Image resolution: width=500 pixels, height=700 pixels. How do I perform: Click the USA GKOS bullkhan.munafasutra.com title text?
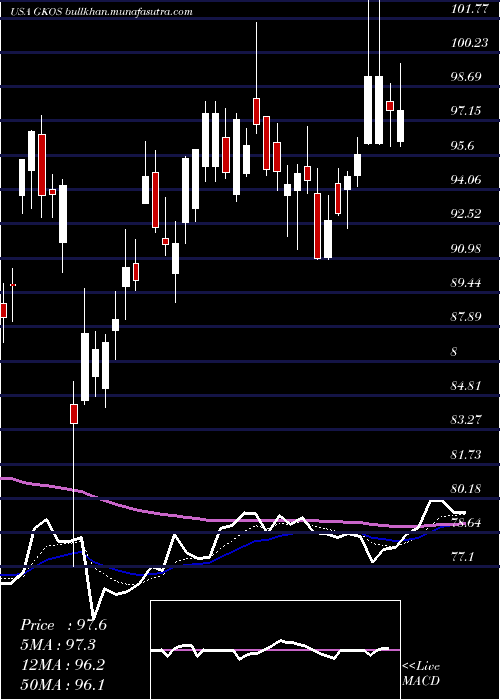101,12
